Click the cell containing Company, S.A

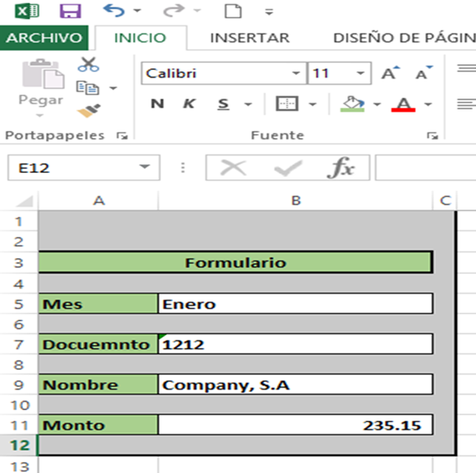click(295, 385)
